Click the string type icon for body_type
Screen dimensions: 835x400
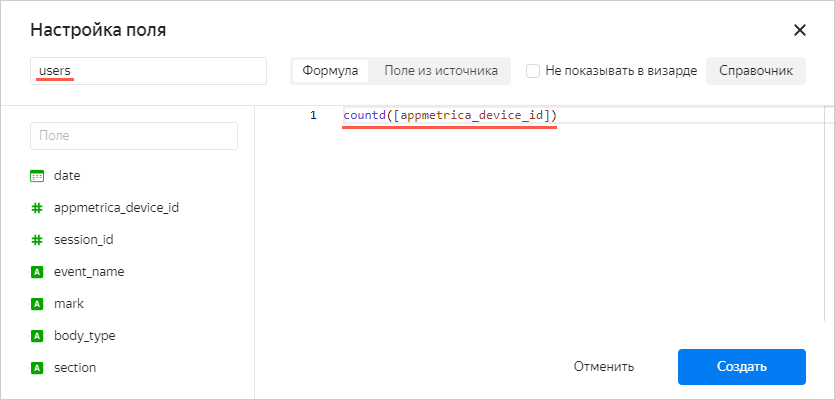(37, 336)
